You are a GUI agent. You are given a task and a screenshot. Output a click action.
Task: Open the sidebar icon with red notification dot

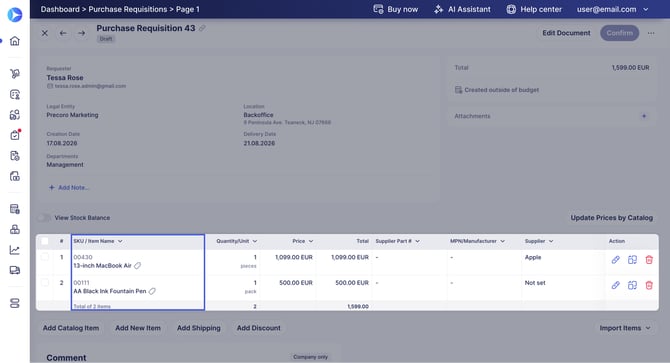[x=15, y=135]
